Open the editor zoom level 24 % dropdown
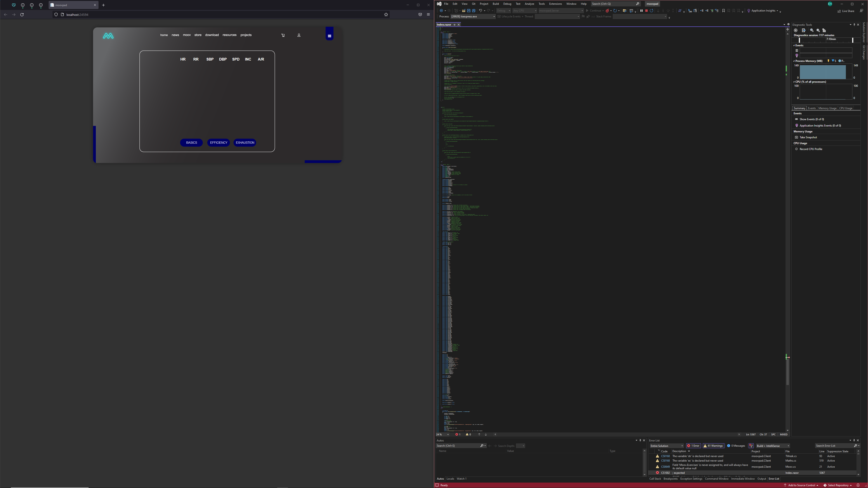Screen dimensions: 868x488 coord(443,434)
